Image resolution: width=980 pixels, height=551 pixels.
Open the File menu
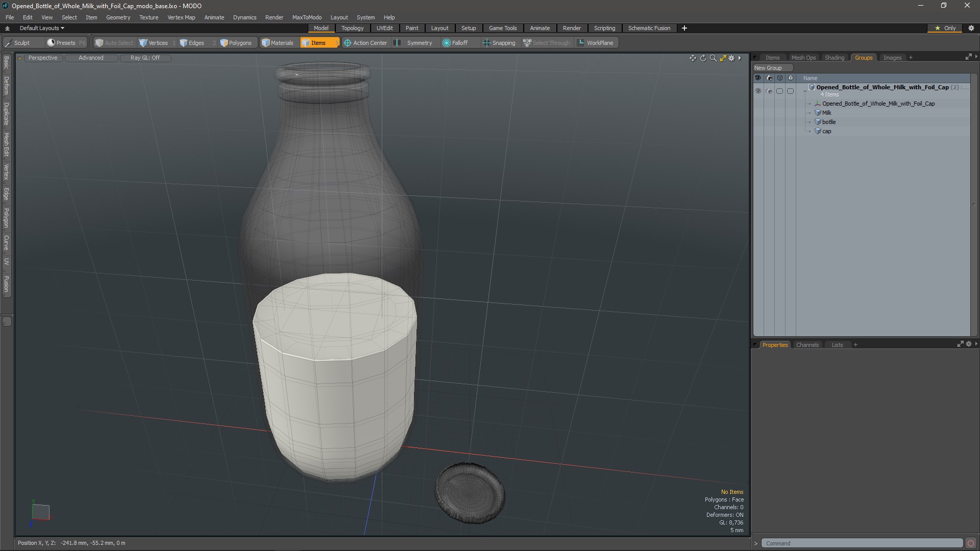click(10, 17)
